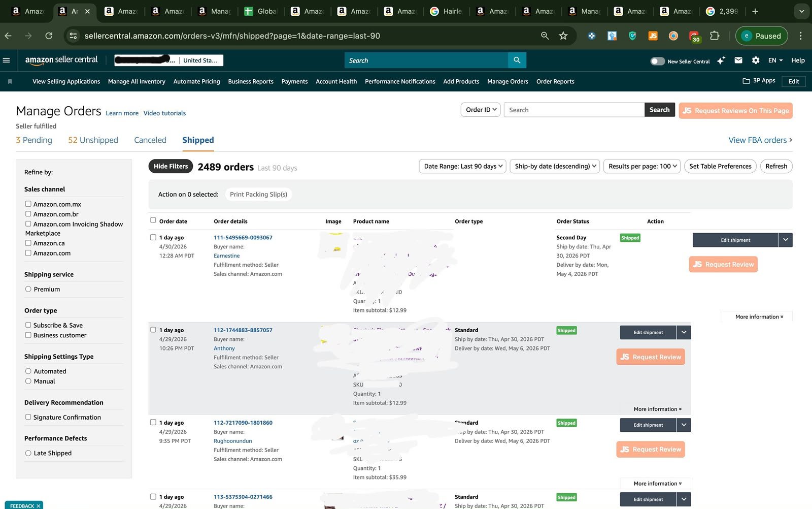
Task: Click the search magnifier button in header
Action: (x=517, y=60)
